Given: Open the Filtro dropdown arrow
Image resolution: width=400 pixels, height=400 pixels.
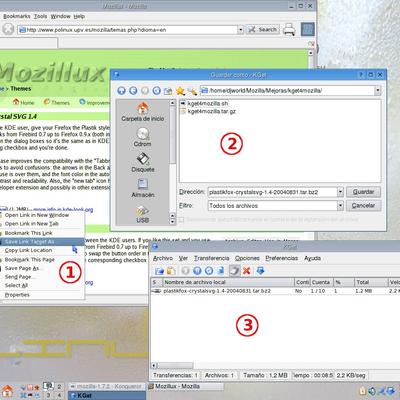Looking at the screenshot, I should tap(340, 206).
